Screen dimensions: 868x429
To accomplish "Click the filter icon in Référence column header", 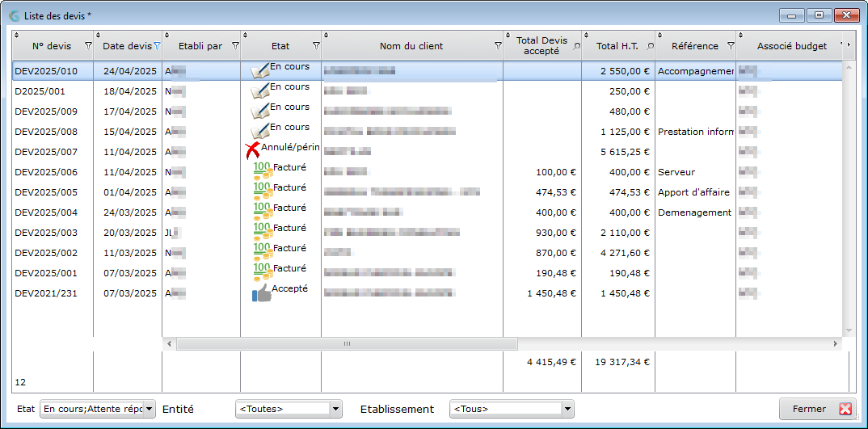I will click(x=730, y=47).
